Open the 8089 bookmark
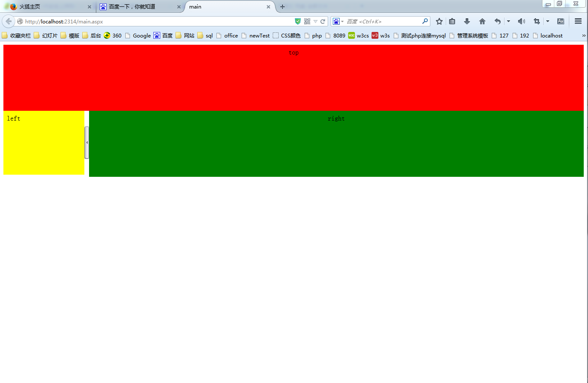 (x=335, y=35)
